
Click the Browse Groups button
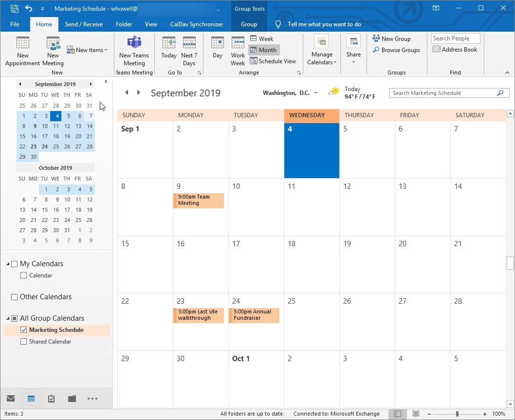tap(396, 50)
